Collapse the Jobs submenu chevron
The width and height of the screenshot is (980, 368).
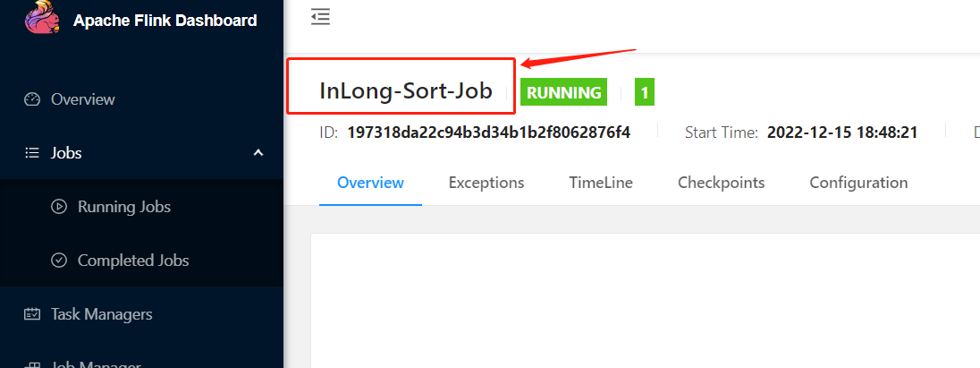(258, 153)
